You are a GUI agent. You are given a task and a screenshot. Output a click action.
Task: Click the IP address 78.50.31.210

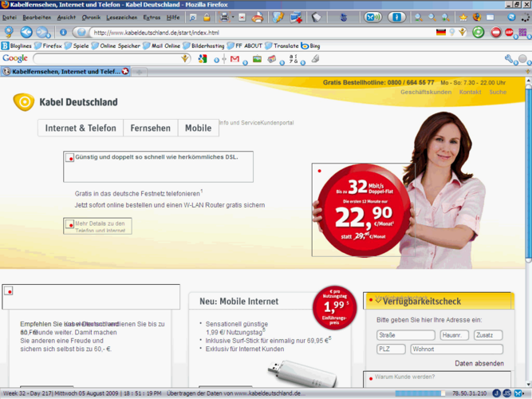469,393
